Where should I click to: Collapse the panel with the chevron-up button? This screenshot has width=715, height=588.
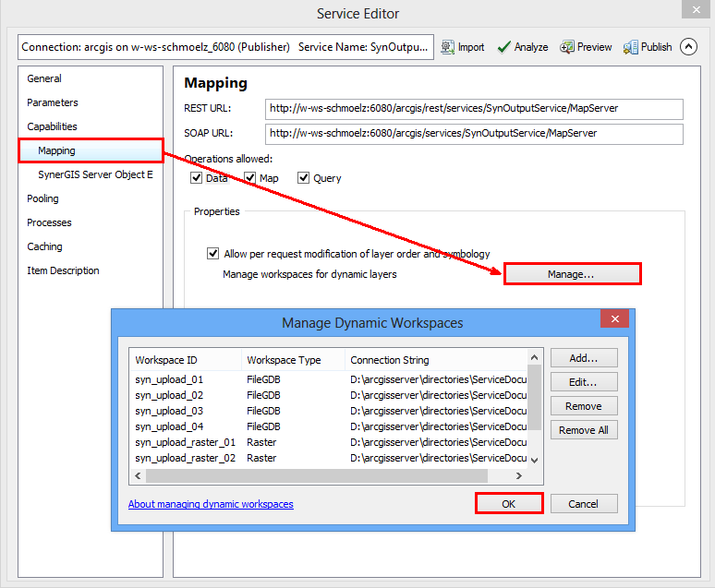click(688, 47)
